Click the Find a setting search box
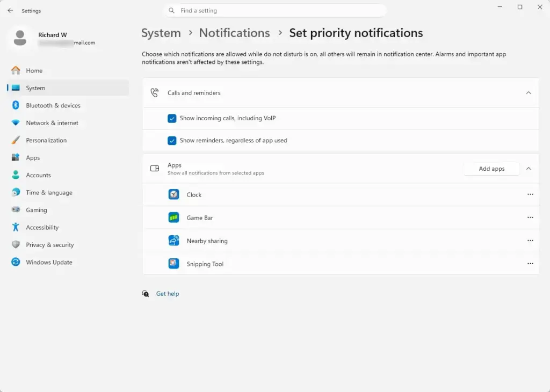The width and height of the screenshot is (550, 392). coord(275,11)
